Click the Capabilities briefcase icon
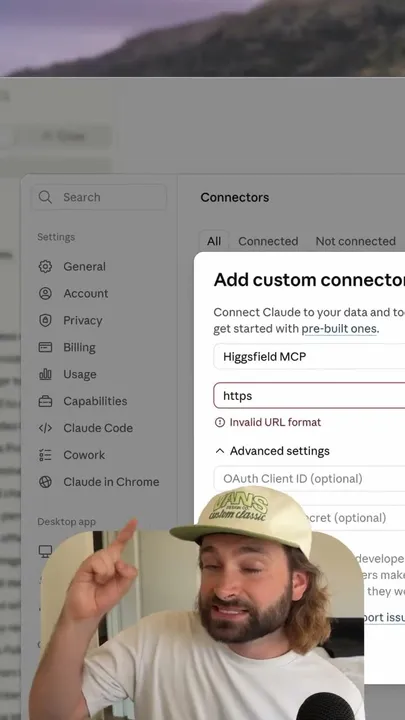The width and height of the screenshot is (405, 720). (45, 401)
